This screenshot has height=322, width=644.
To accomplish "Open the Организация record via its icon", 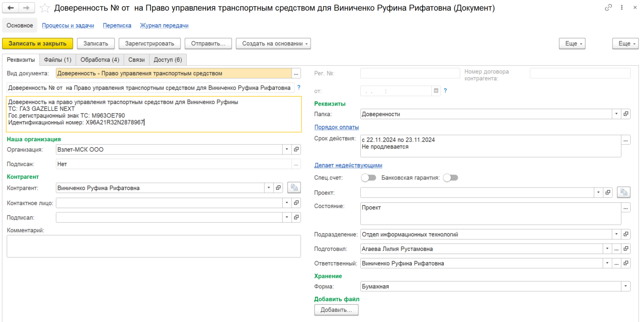I will coord(296,149).
